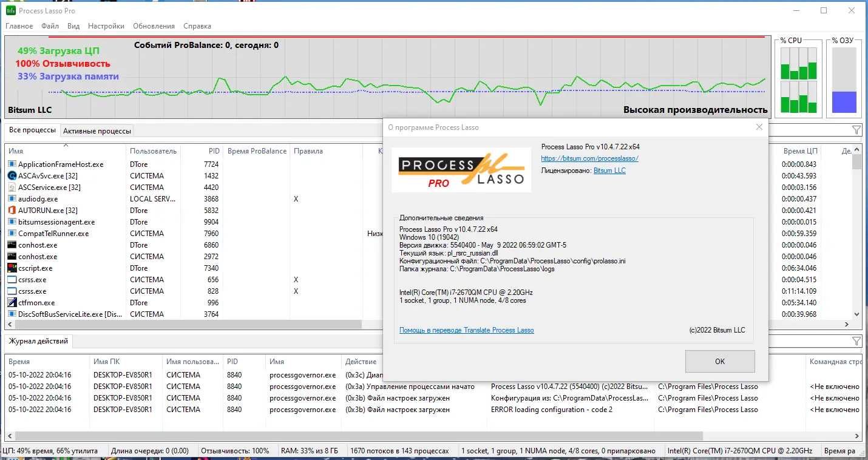868x460 pixels.
Task: Select the ctfmon.exe process name
Action: click(36, 303)
